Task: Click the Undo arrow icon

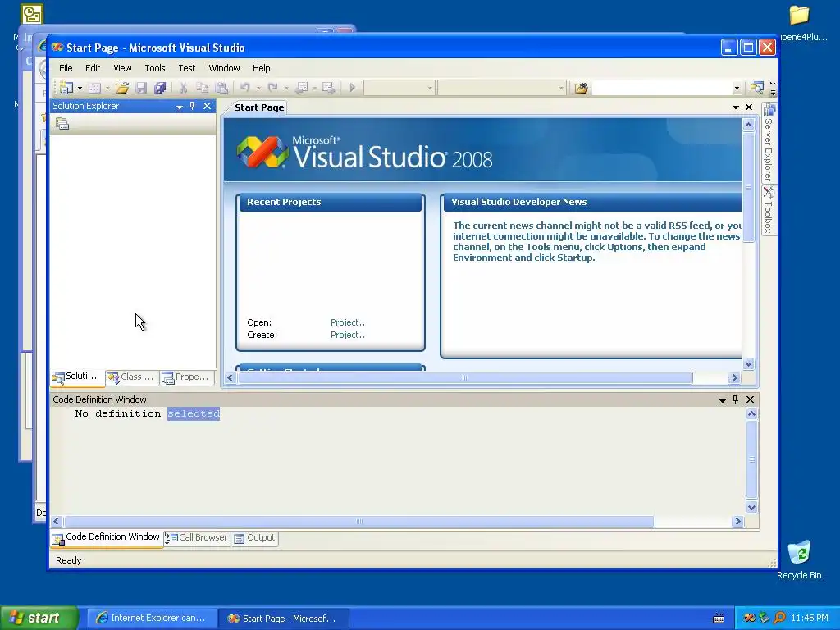Action: tap(244, 87)
